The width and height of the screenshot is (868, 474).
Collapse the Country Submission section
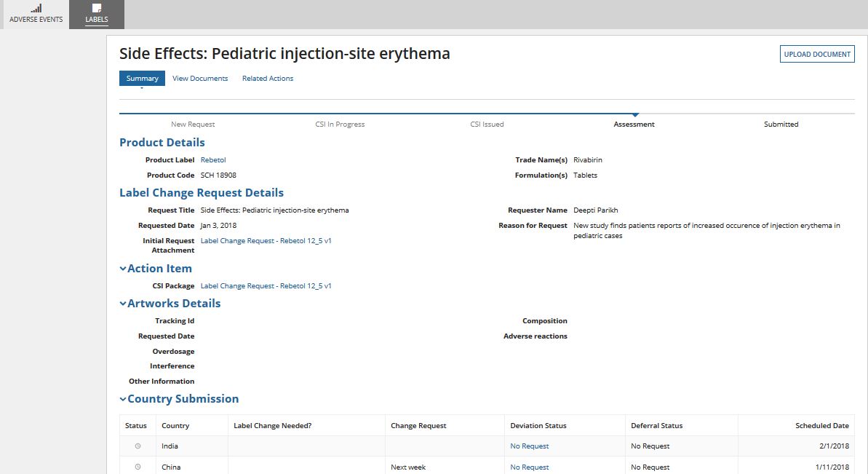123,399
